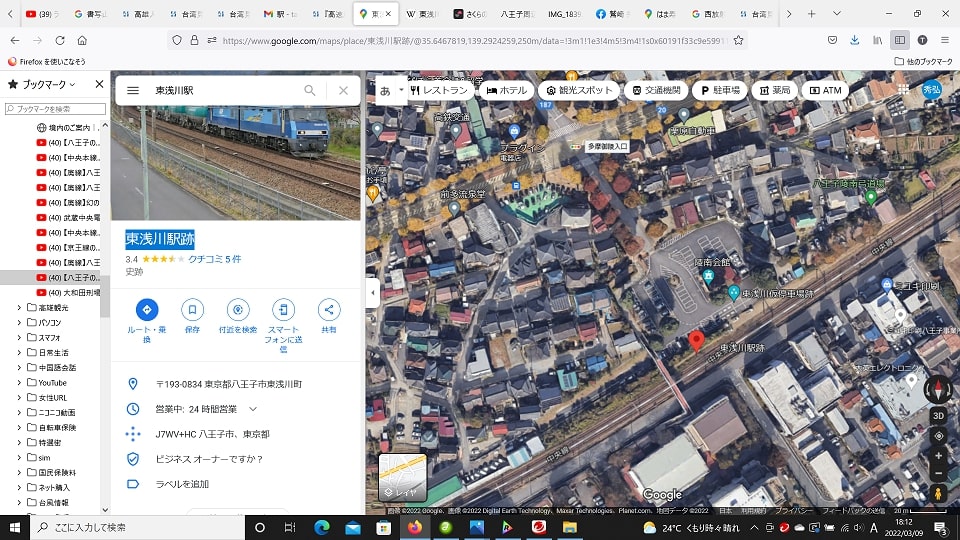Filter map by 駐車場
960x540 pixels.
pyautogui.click(x=720, y=90)
